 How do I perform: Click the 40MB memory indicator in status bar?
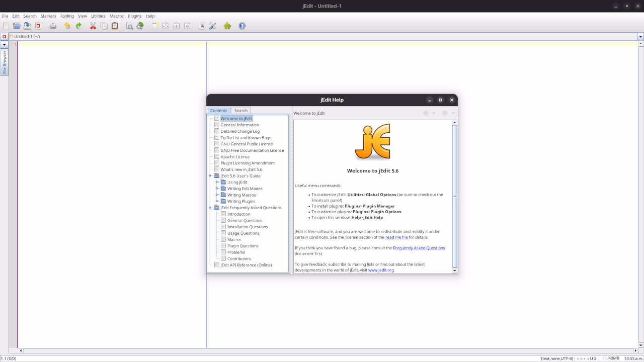(611, 358)
